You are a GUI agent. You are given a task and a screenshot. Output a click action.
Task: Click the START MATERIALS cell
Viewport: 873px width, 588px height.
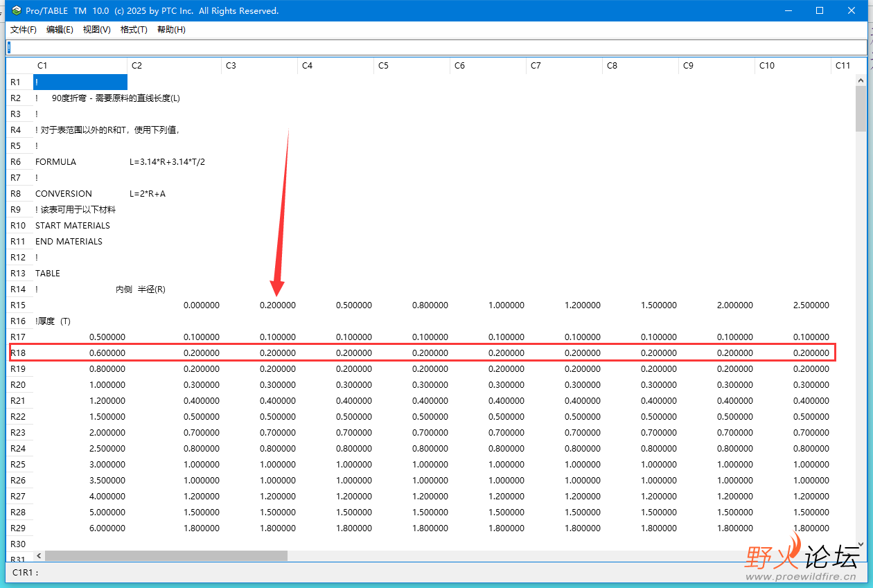(73, 226)
